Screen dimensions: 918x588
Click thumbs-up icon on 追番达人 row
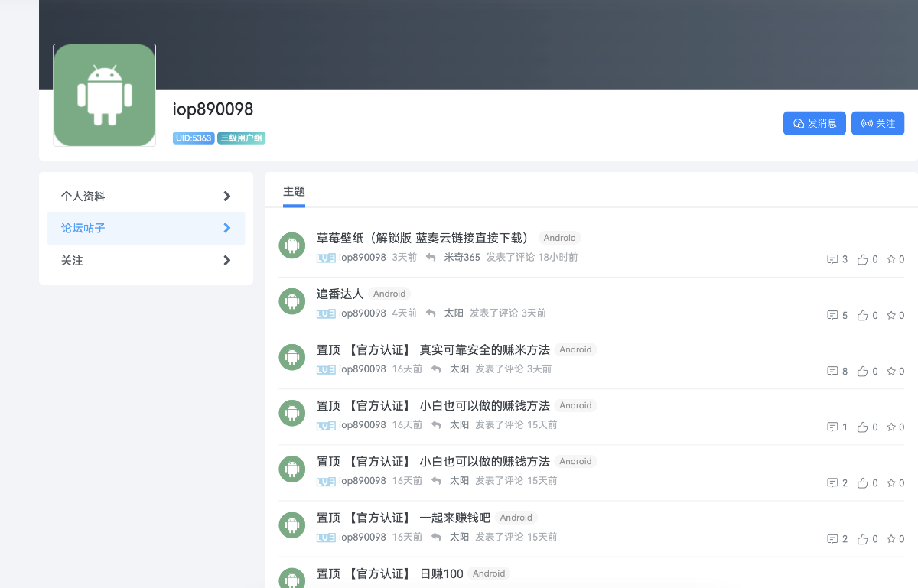[863, 315]
